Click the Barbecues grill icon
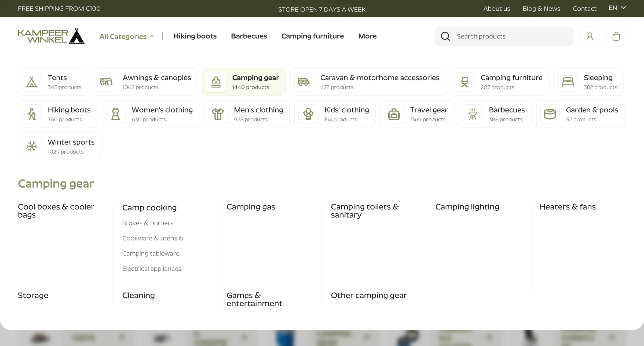644x346 pixels. tap(473, 114)
